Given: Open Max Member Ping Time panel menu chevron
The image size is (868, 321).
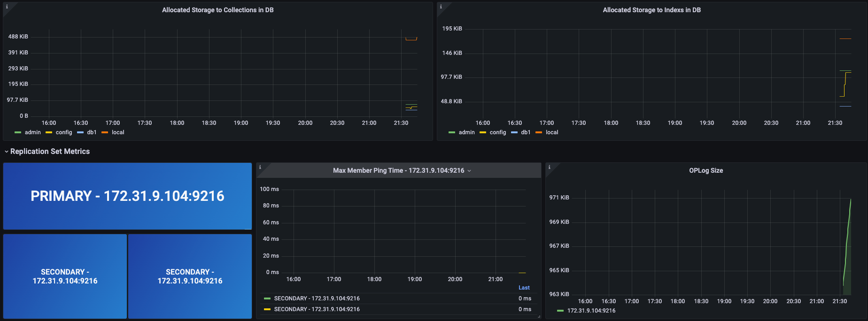Looking at the screenshot, I should pyautogui.click(x=469, y=171).
